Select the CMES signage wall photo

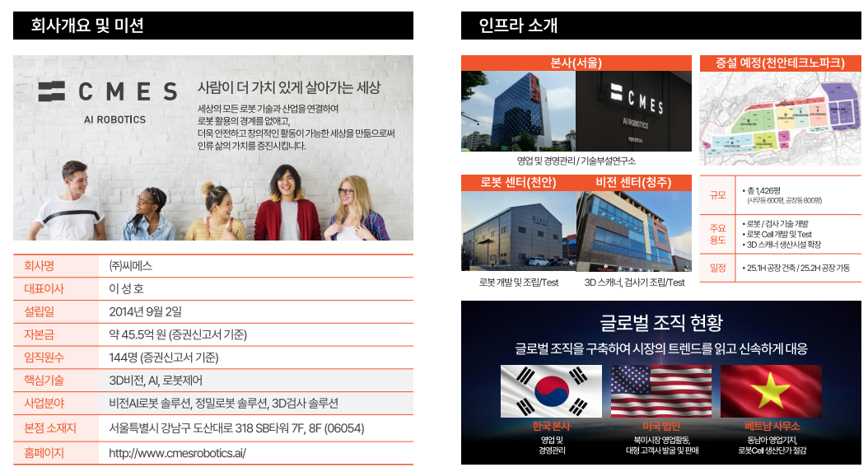(634, 111)
